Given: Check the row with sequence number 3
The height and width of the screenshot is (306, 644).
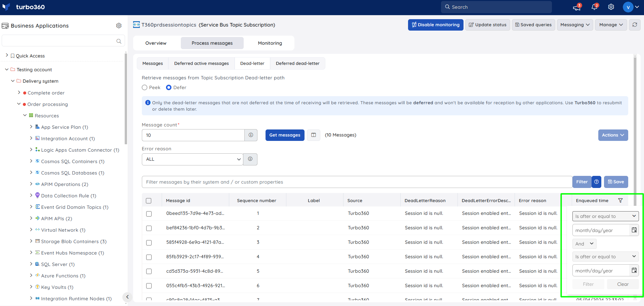Looking at the screenshot, I should tap(149, 243).
